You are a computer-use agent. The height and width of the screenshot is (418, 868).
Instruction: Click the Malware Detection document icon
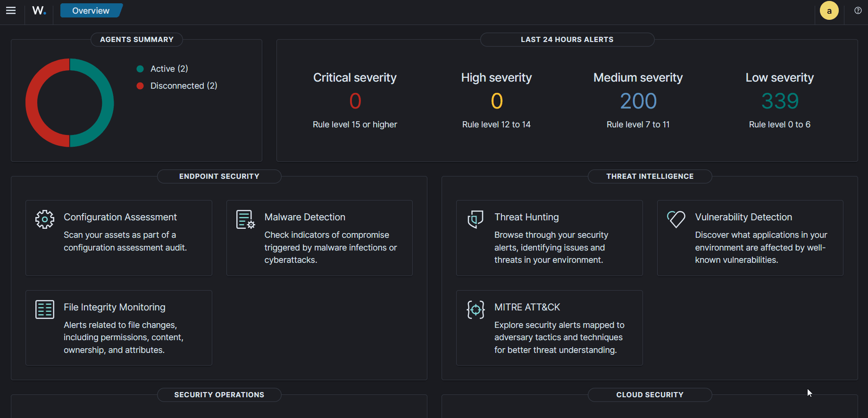(245, 219)
